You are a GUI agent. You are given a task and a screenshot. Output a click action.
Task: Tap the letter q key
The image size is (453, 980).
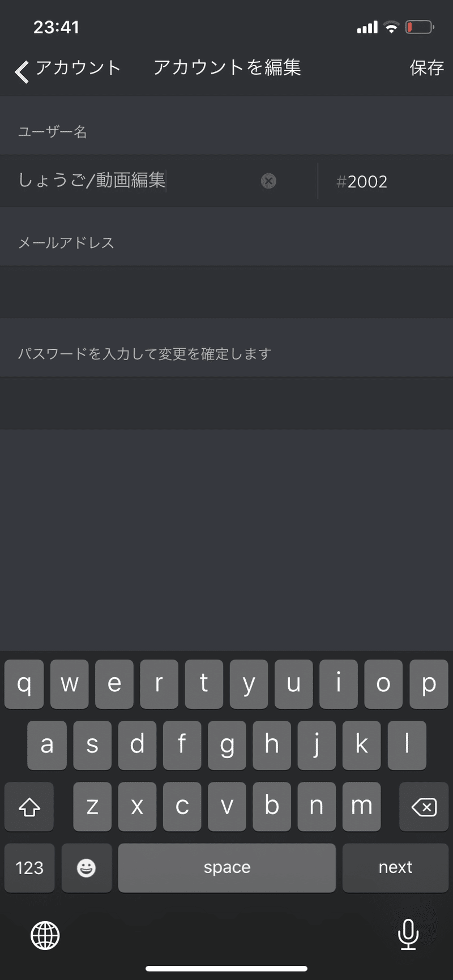point(24,684)
